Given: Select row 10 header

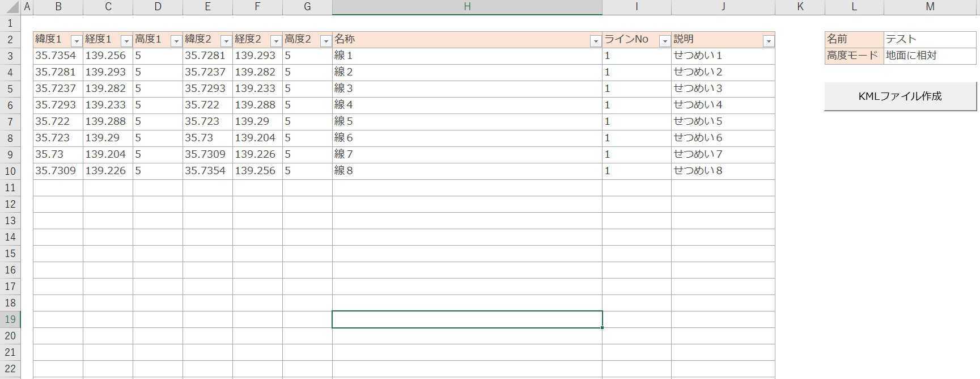Looking at the screenshot, I should (x=10, y=171).
